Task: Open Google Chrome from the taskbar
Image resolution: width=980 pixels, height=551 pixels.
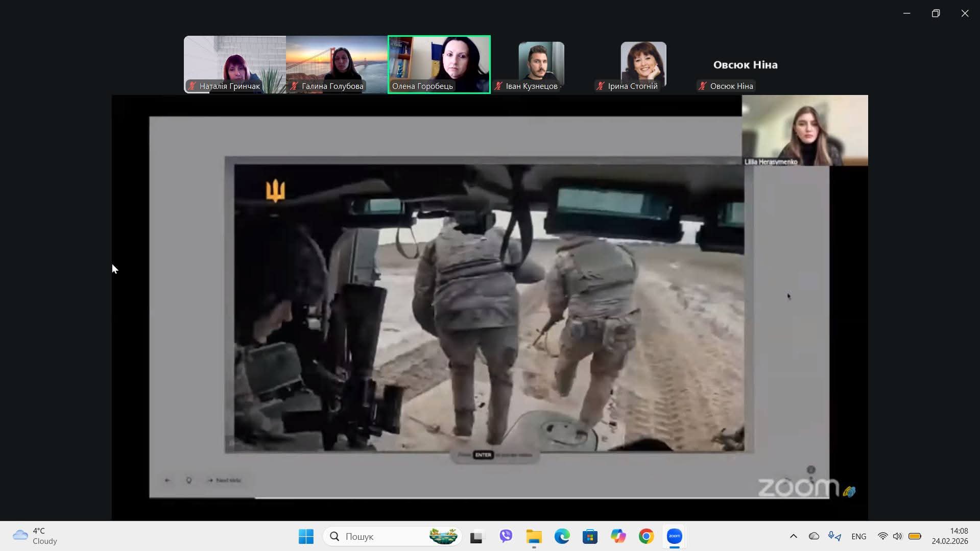Action: point(646,536)
